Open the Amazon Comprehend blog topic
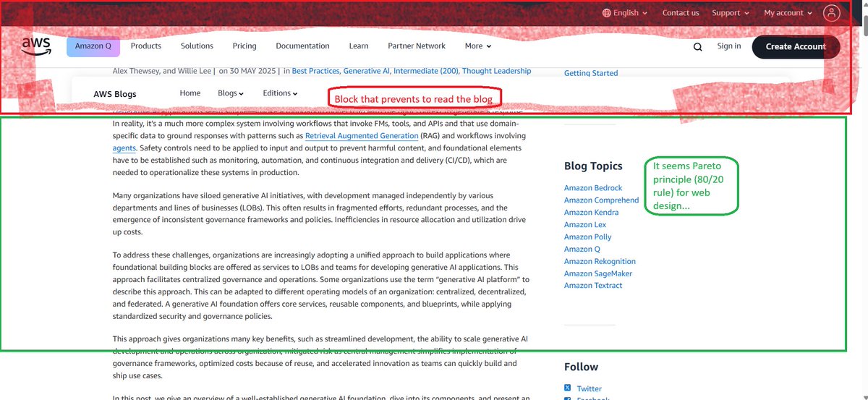The height and width of the screenshot is (400, 868). [601, 200]
